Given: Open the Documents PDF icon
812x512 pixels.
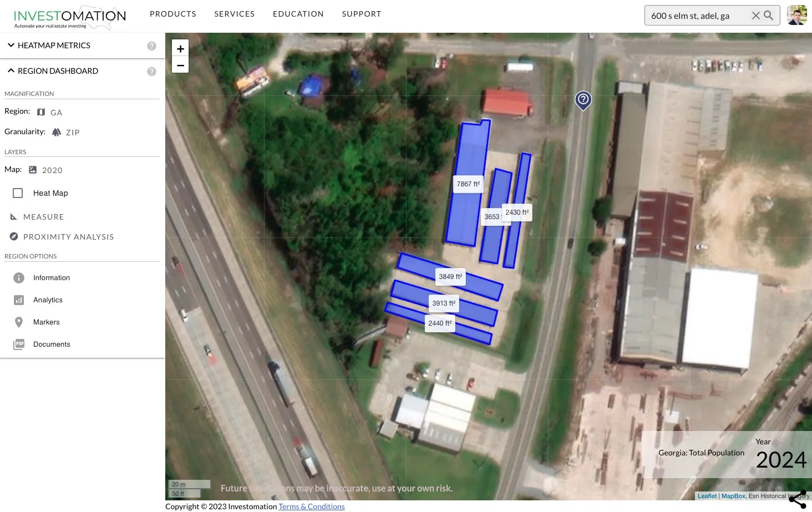Looking at the screenshot, I should coord(18,344).
